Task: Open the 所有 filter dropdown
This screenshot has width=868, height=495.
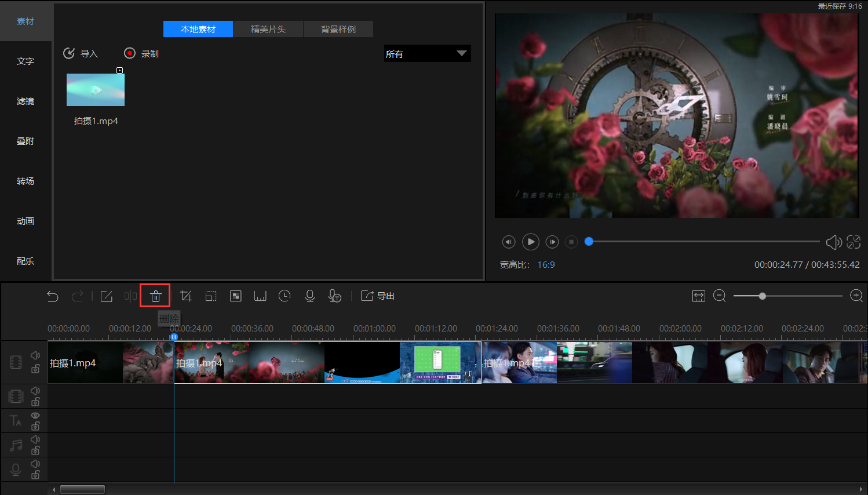Action: (428, 53)
